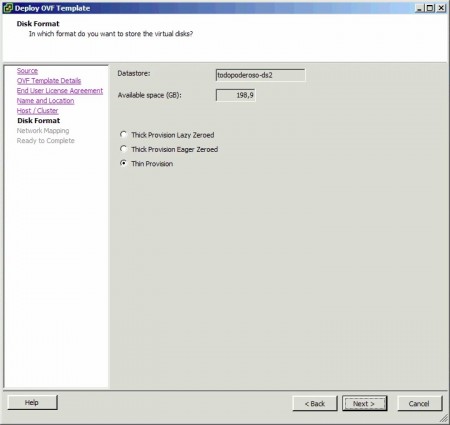Proceed with the Next button
450x425 pixels.
tap(364, 404)
